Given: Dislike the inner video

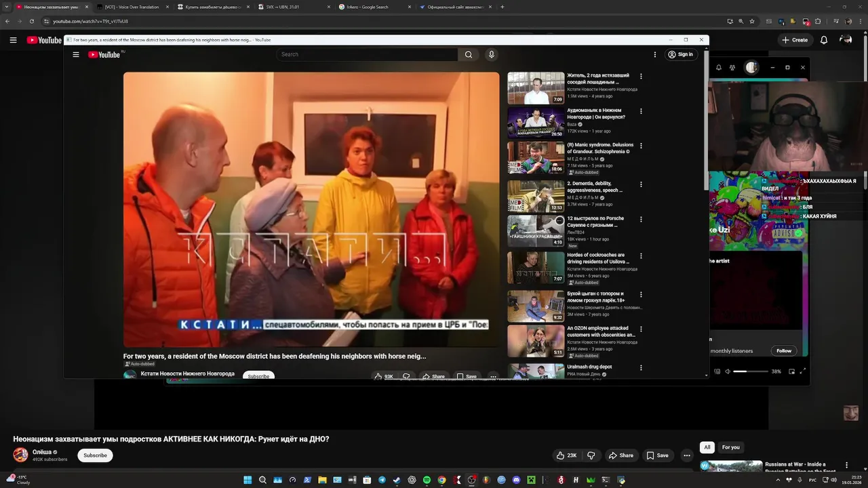Looking at the screenshot, I should (406, 376).
